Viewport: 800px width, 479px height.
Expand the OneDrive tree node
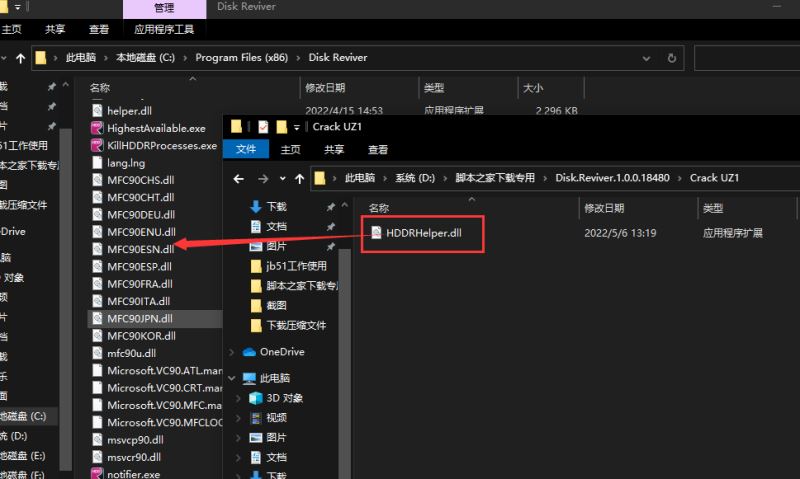232,352
